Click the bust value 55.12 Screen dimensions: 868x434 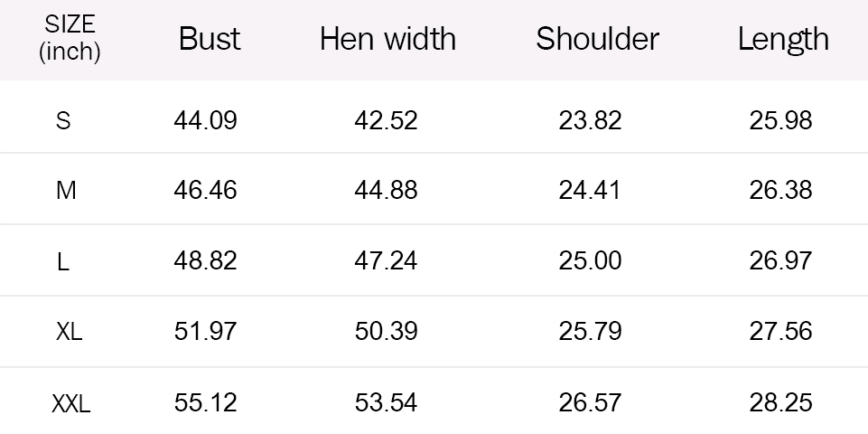[205, 402]
